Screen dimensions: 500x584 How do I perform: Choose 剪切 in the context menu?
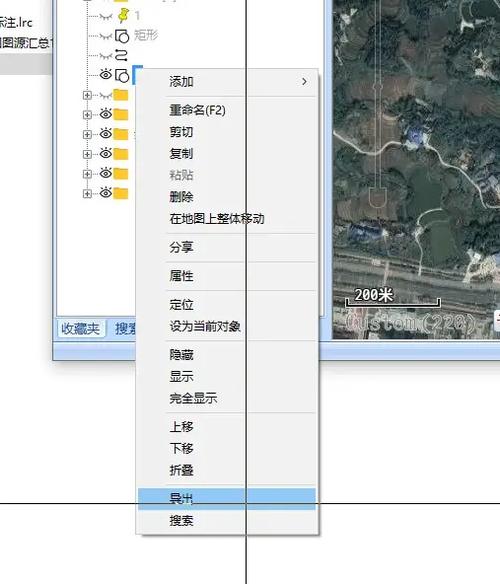pos(227,132)
